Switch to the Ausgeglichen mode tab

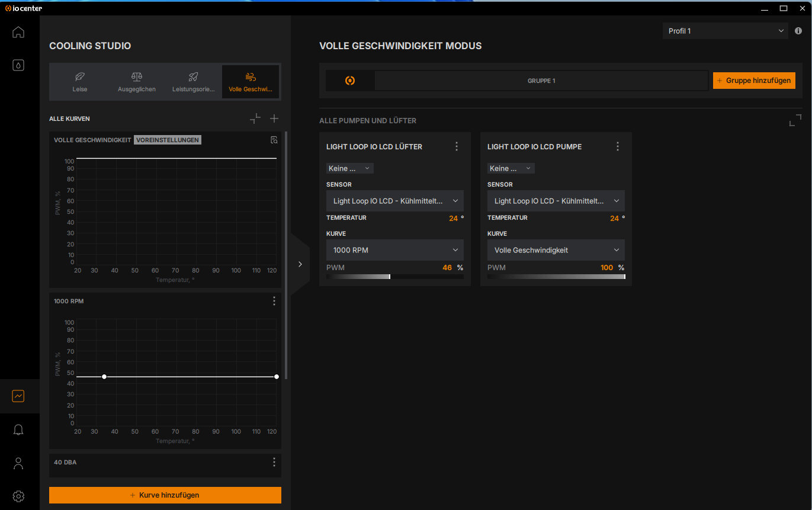[x=136, y=82]
